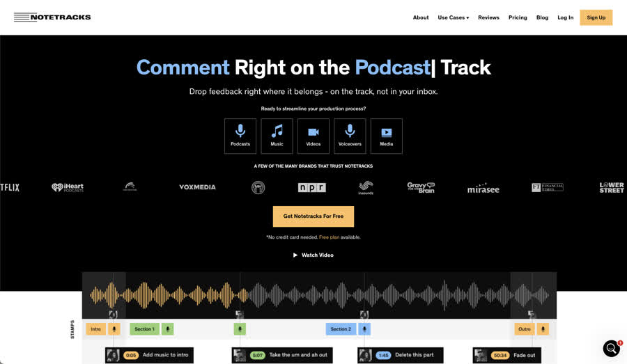
Task: Select the Music note icon tile
Action: click(277, 136)
